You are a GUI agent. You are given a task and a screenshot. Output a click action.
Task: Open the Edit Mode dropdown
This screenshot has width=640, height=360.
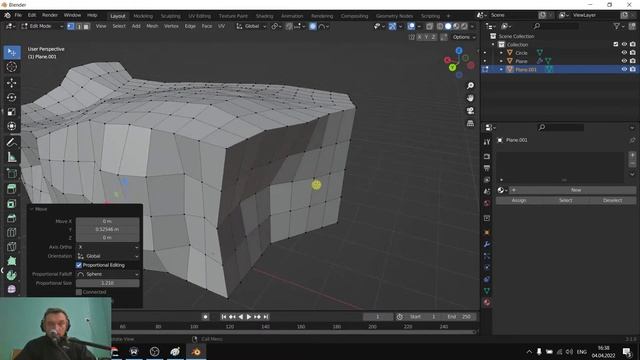pyautogui.click(x=42, y=26)
